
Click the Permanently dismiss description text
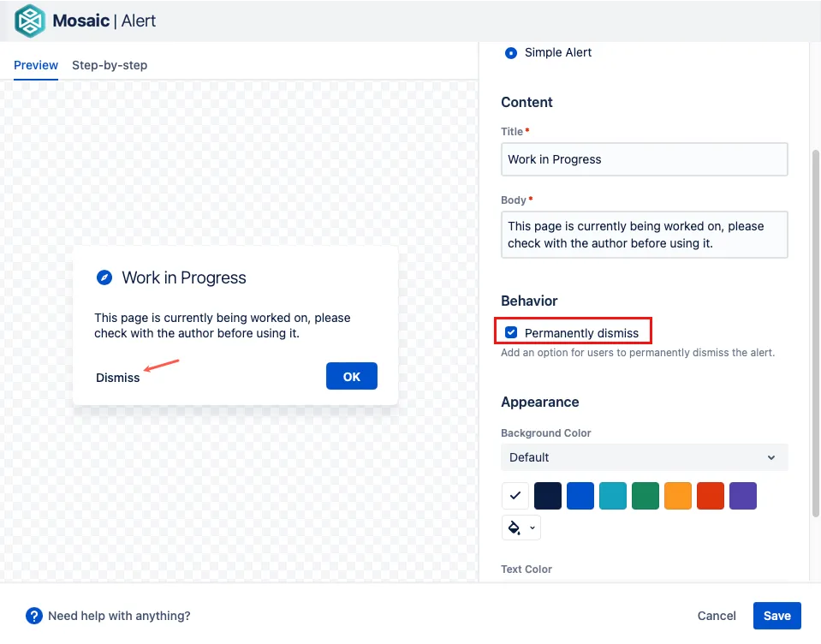click(637, 352)
